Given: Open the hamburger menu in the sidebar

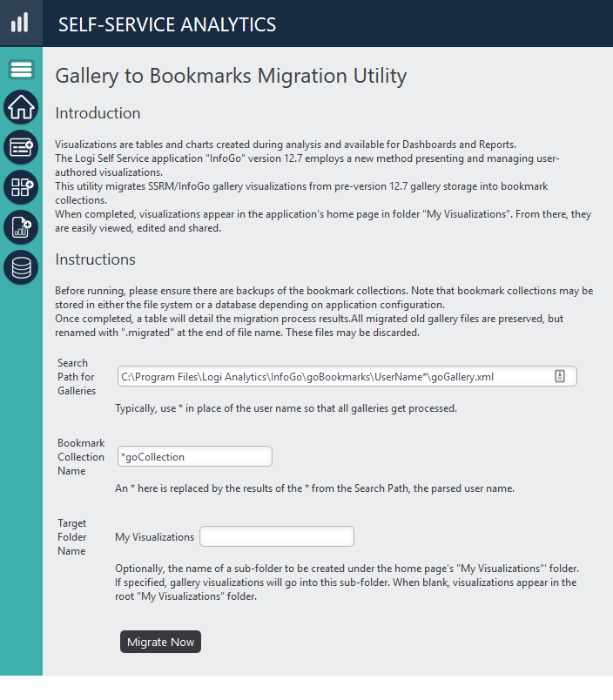Looking at the screenshot, I should tap(21, 70).
